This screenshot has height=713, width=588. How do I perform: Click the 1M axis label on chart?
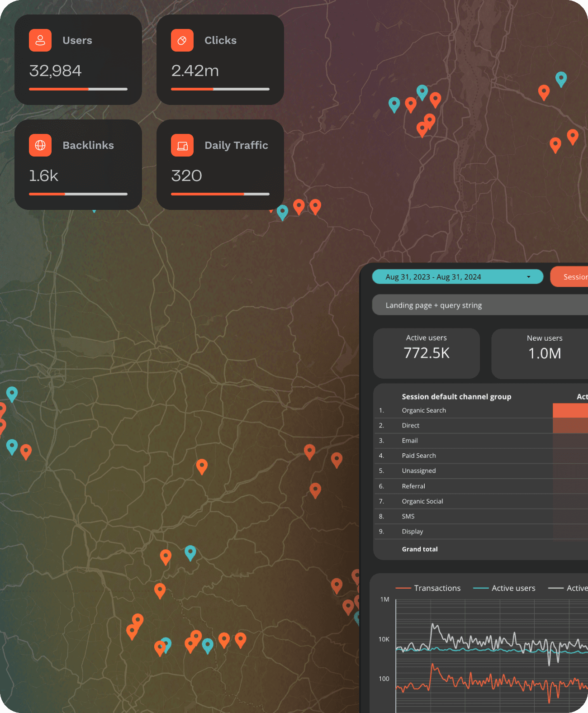coord(384,599)
